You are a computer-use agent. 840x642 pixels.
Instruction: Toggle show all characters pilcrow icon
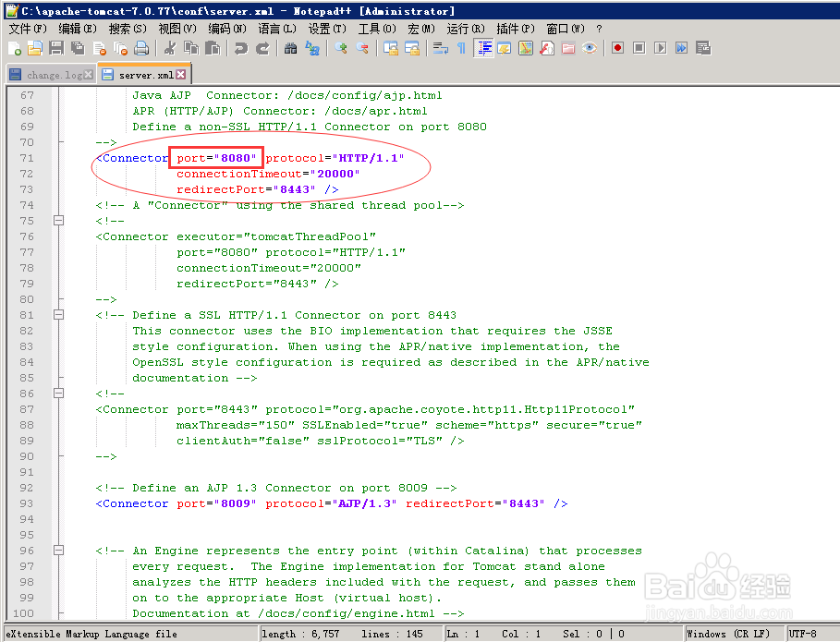(x=461, y=48)
